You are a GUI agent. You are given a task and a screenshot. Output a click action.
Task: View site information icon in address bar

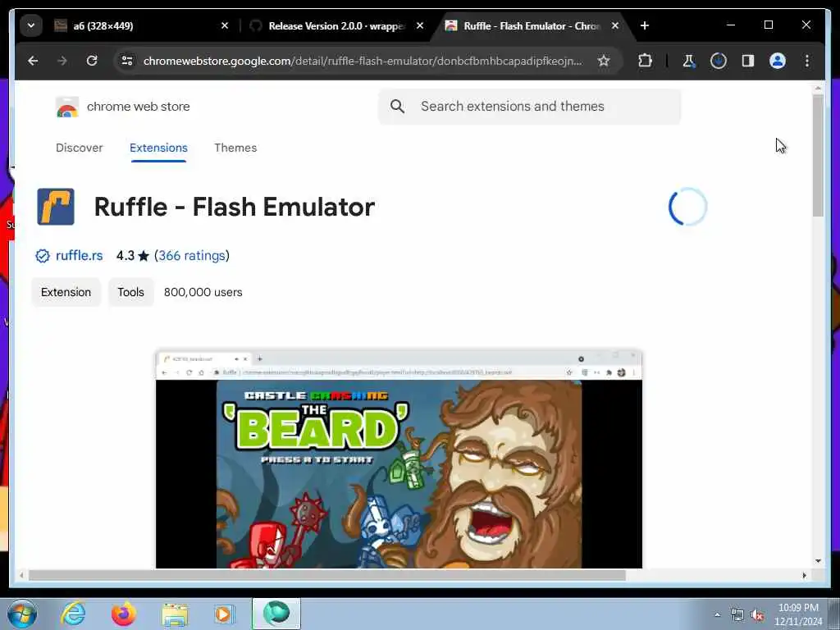(127, 61)
